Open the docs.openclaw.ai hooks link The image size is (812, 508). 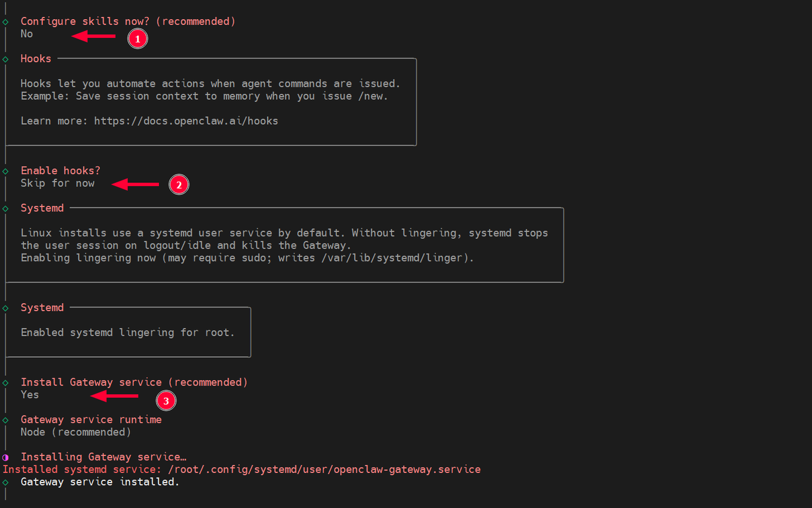[x=186, y=120]
